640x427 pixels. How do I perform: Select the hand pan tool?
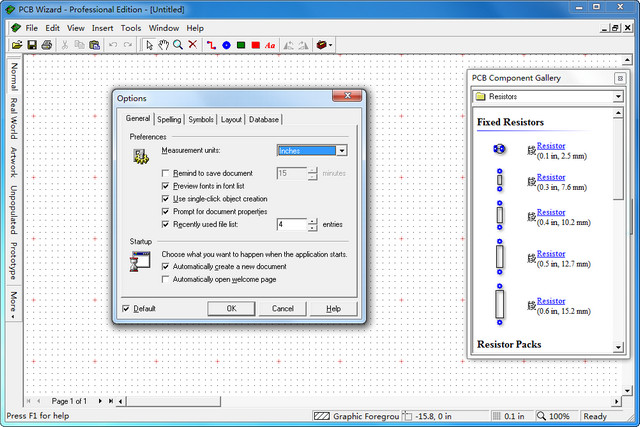164,45
